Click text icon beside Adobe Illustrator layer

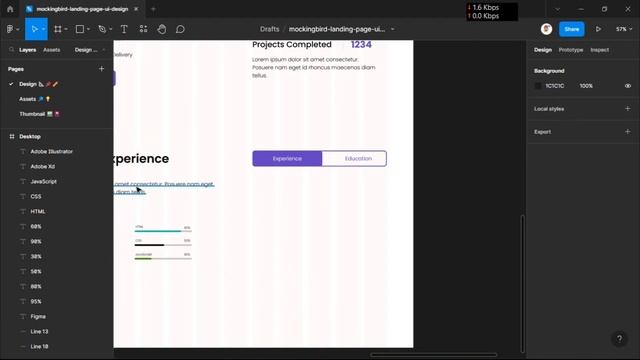pyautogui.click(x=23, y=151)
